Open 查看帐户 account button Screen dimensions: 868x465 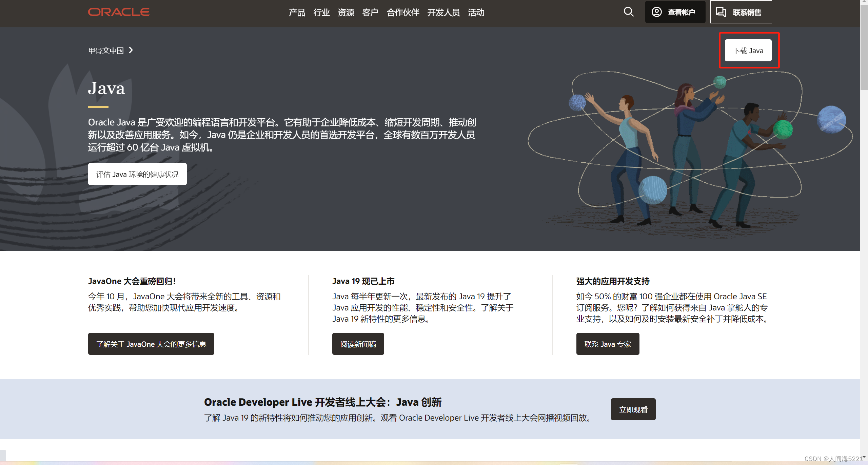(675, 12)
